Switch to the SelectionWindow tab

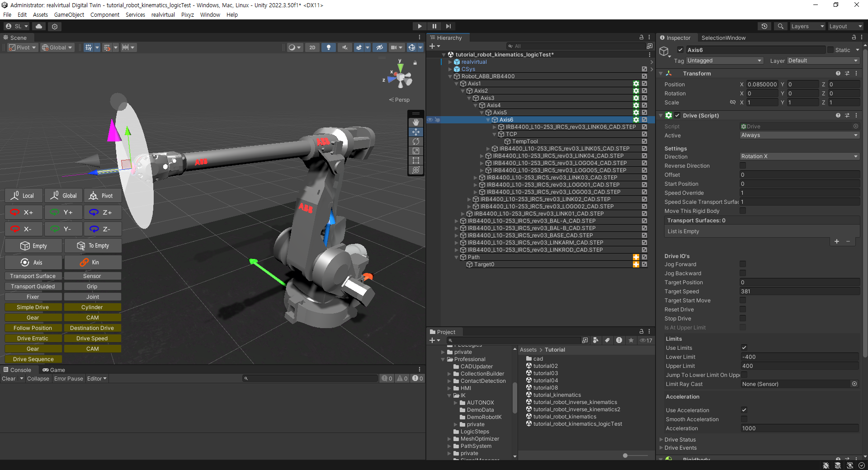click(x=723, y=38)
